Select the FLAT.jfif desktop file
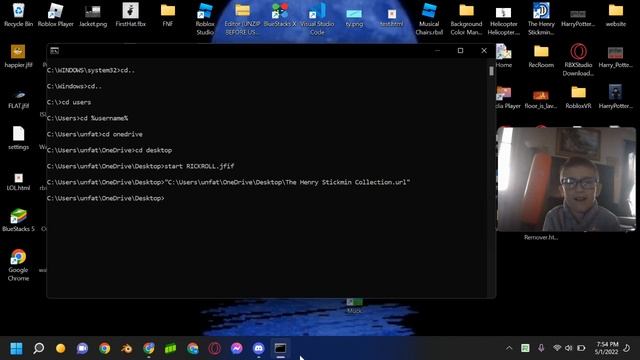This screenshot has height=360, width=640. [18, 98]
